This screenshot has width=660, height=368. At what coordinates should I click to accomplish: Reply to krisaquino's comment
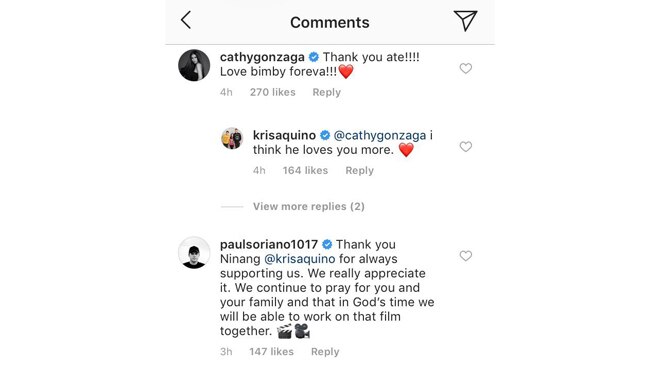pos(359,171)
